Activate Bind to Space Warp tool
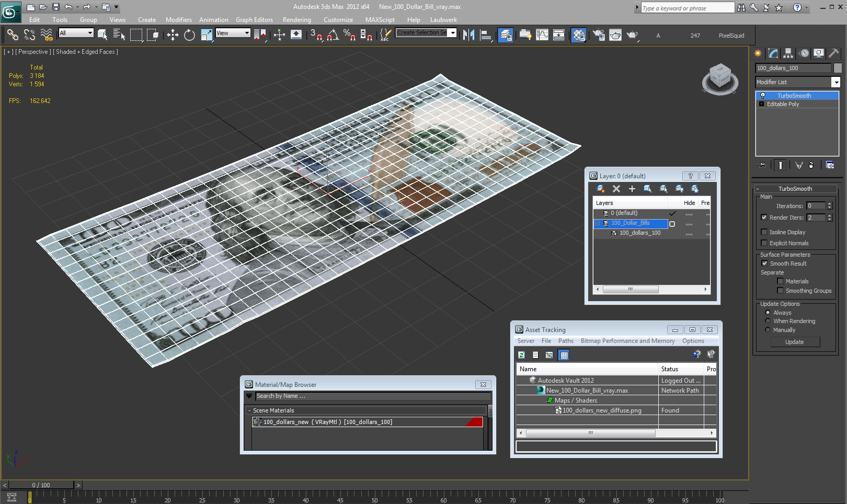The height and width of the screenshot is (504, 847). click(47, 35)
